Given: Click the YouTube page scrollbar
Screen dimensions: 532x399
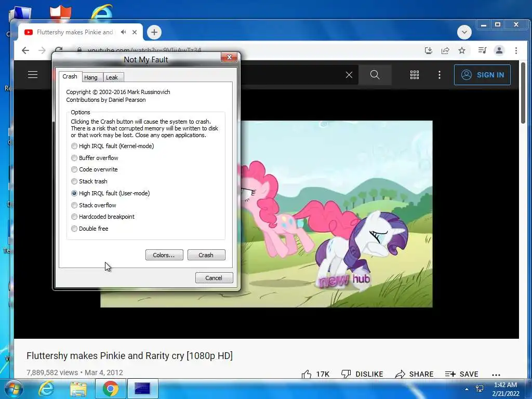Looking at the screenshot, I should pos(523,94).
